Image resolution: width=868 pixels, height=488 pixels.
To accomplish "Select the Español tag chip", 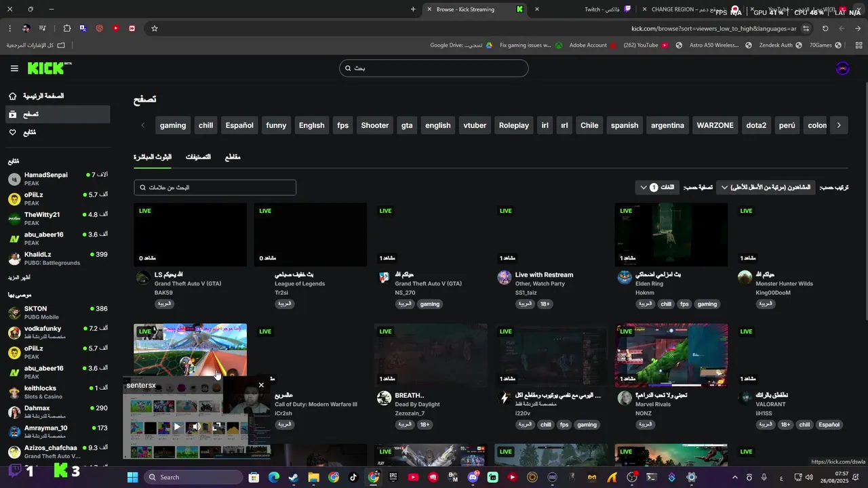I will [239, 125].
